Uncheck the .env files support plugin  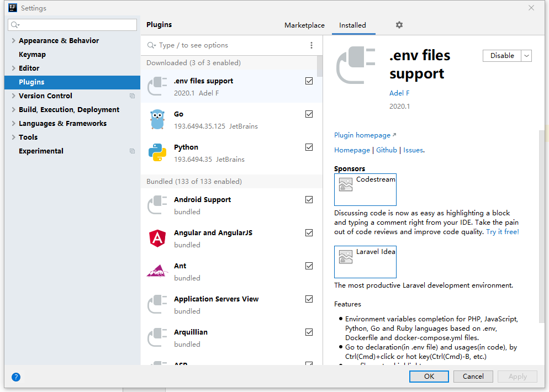coord(309,81)
